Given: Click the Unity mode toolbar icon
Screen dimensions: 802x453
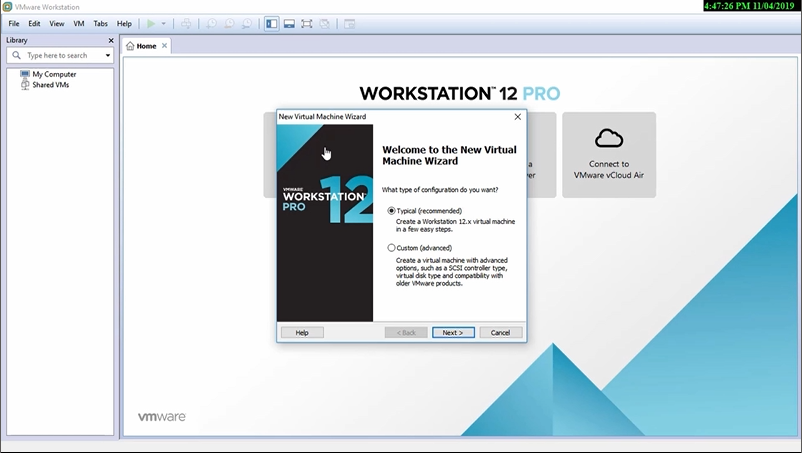Looking at the screenshot, I should tap(324, 24).
